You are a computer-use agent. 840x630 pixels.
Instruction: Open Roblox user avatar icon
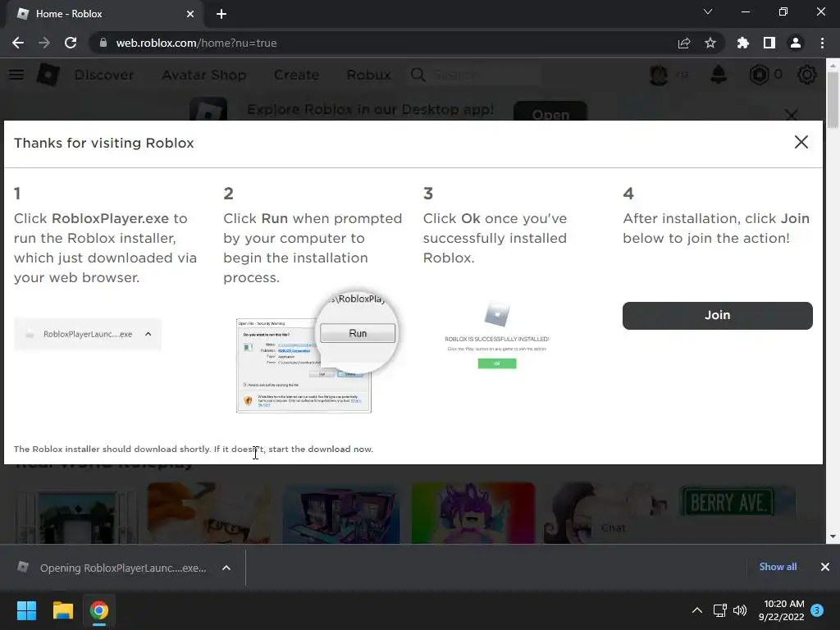(659, 75)
